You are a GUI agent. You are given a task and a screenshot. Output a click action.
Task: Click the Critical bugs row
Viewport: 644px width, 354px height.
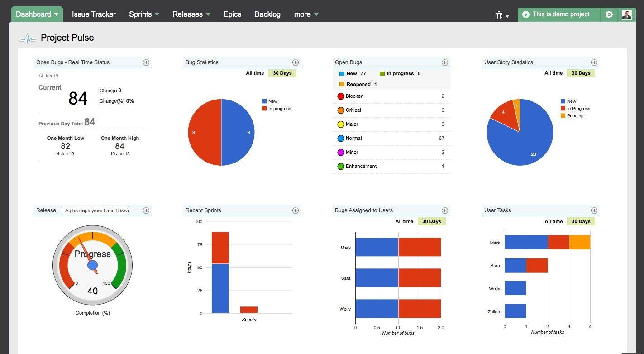(x=391, y=110)
